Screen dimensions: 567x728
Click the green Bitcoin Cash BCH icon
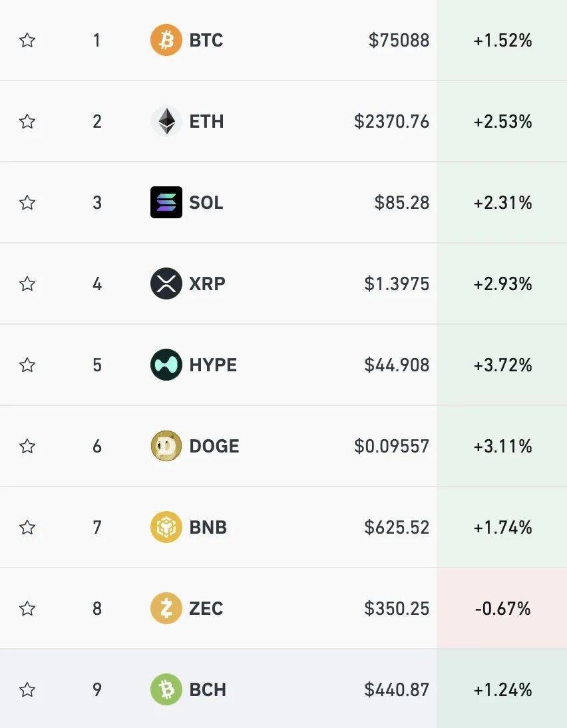(166, 689)
